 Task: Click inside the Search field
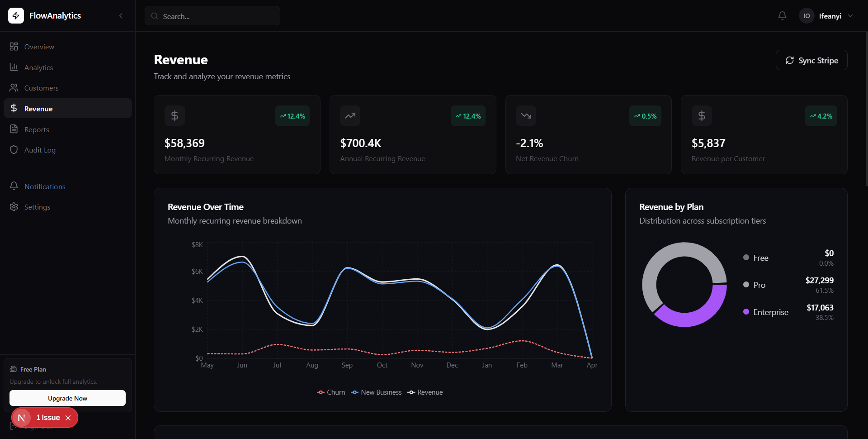[212, 16]
